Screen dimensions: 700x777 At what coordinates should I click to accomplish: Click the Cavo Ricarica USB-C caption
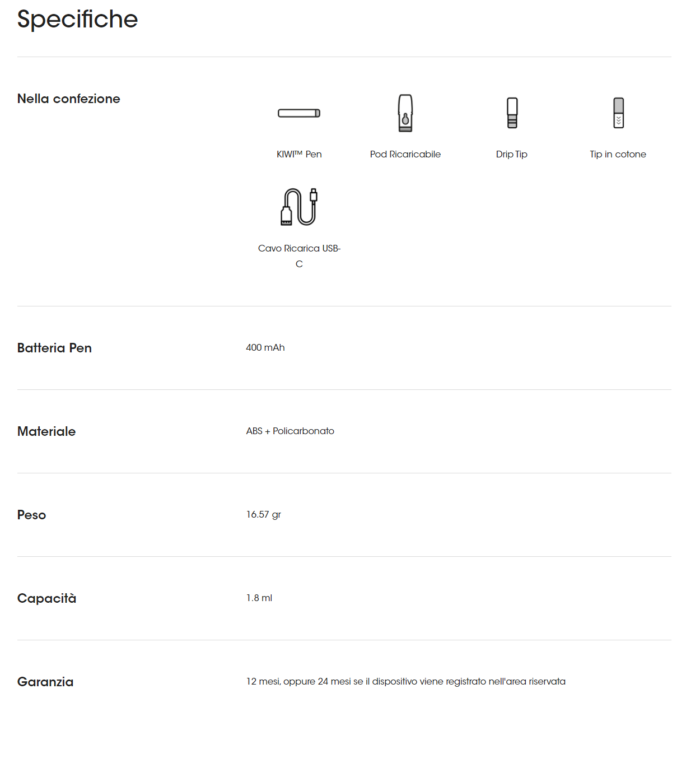pos(299,256)
